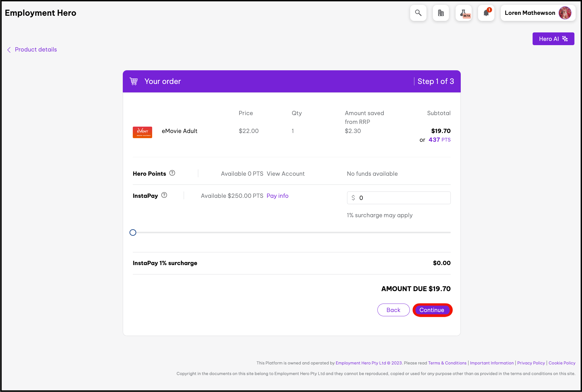Open the Important Information footer link
The width and height of the screenshot is (582, 392).
click(x=492, y=363)
